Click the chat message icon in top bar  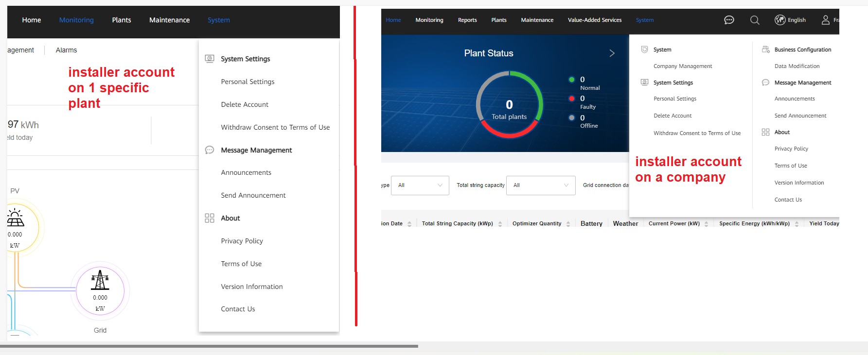pyautogui.click(x=729, y=20)
